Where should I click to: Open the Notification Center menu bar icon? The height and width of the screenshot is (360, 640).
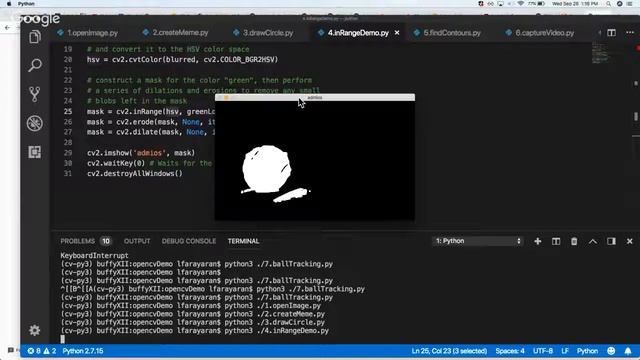pyautogui.click(x=630, y=4)
